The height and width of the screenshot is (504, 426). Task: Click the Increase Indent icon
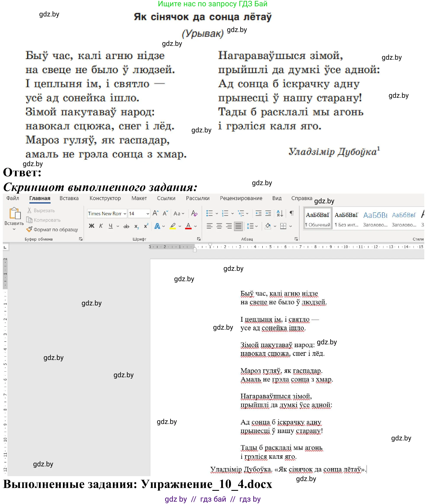(268, 213)
